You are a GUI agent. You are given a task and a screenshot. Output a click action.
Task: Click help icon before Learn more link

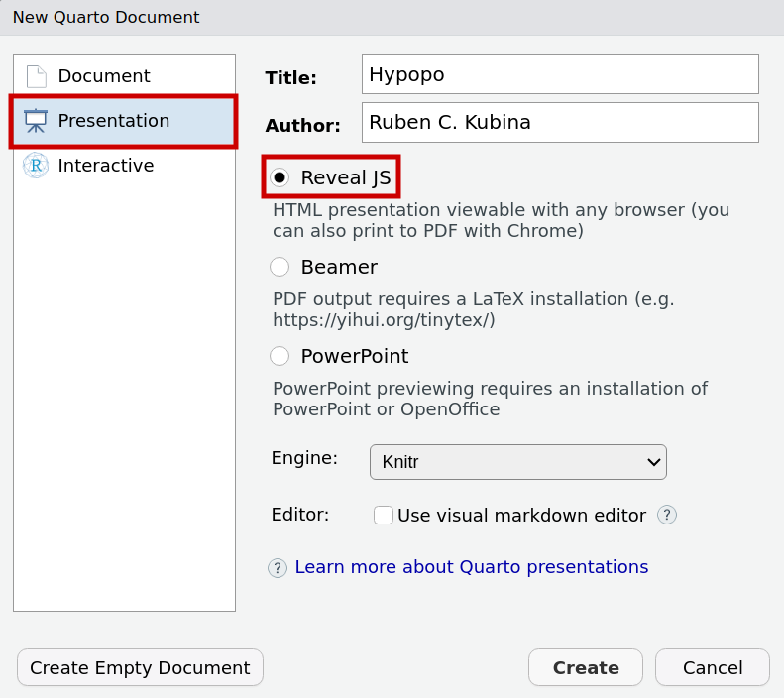278,568
